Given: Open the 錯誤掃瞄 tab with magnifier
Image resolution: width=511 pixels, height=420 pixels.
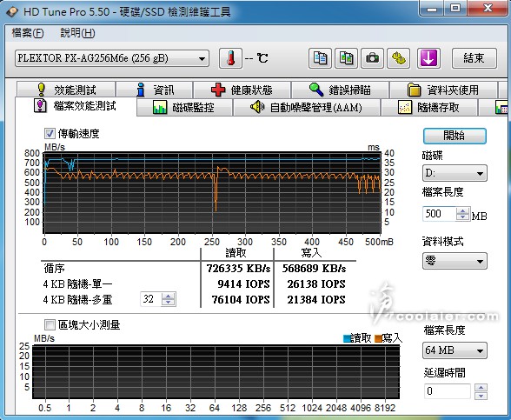Looking at the screenshot, I should pos(340,90).
